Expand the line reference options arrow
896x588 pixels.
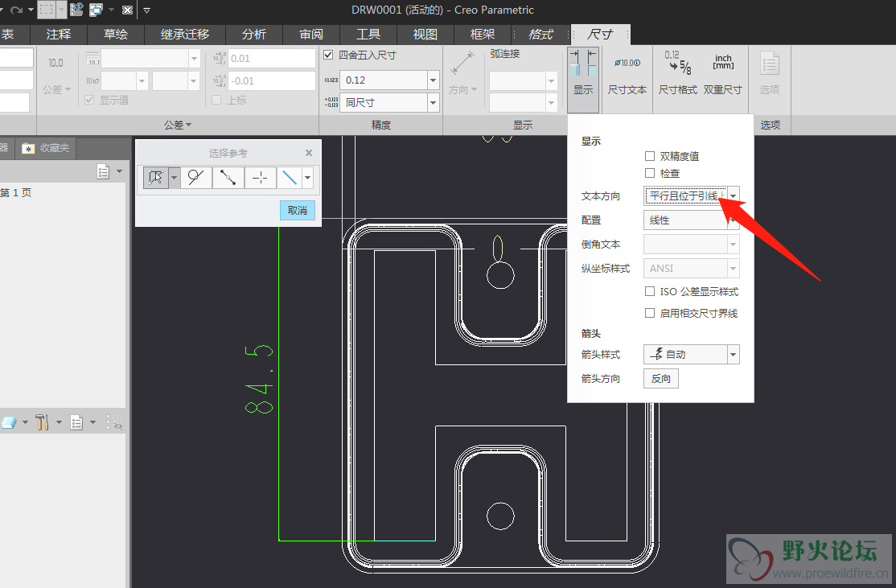307,177
